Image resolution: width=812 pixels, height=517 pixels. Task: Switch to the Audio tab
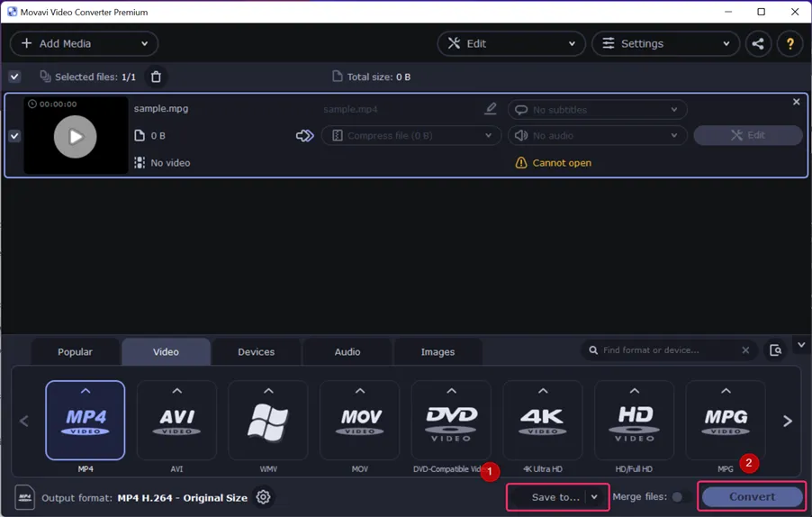(x=347, y=352)
